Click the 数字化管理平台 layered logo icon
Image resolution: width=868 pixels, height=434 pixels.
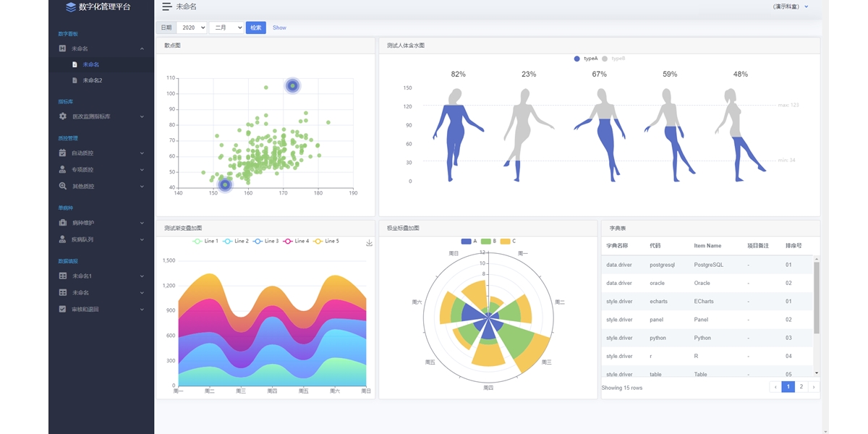click(x=70, y=7)
